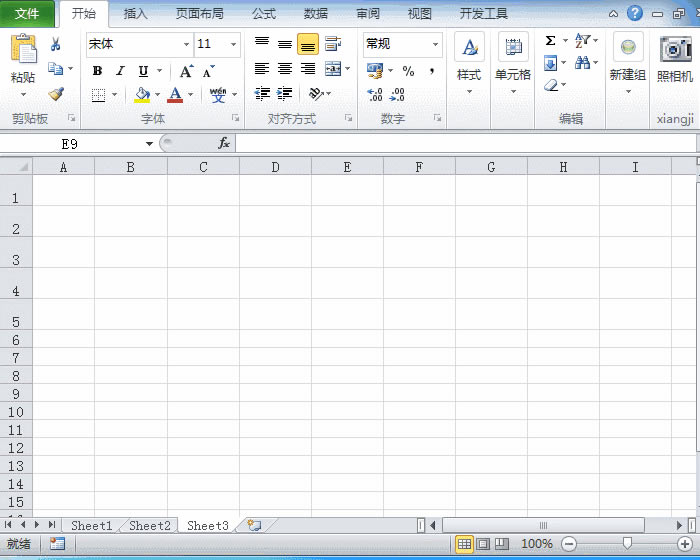Apply percent style number format
The width and height of the screenshot is (700, 560).
click(408, 71)
